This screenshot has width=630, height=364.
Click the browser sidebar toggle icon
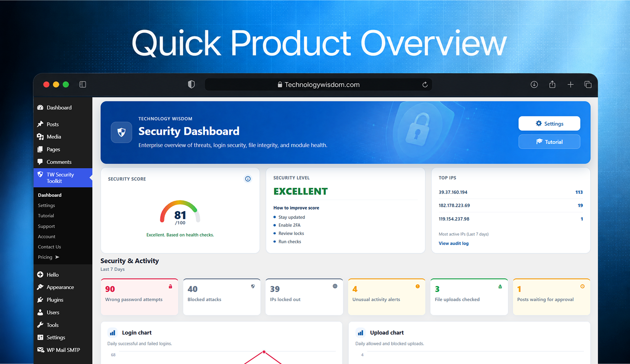click(x=83, y=84)
